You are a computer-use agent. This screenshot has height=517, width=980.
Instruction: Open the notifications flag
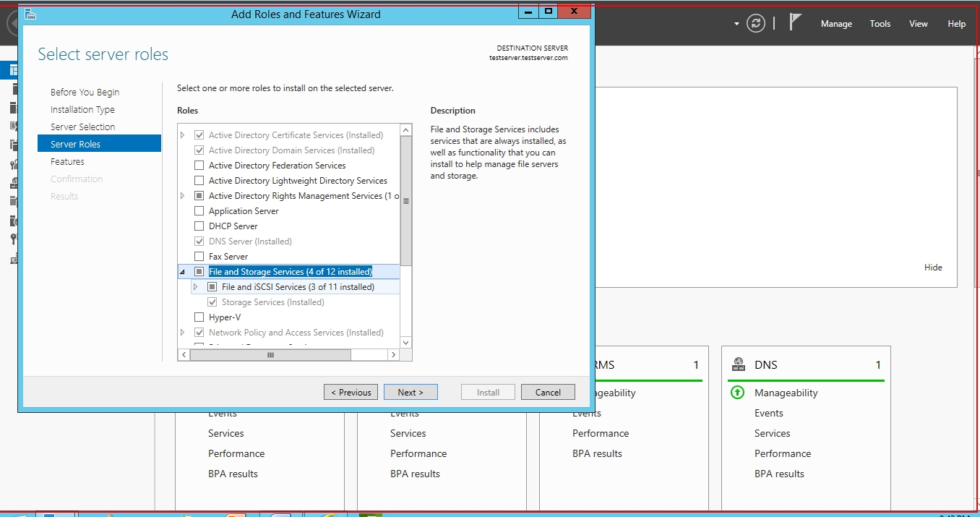(795, 22)
